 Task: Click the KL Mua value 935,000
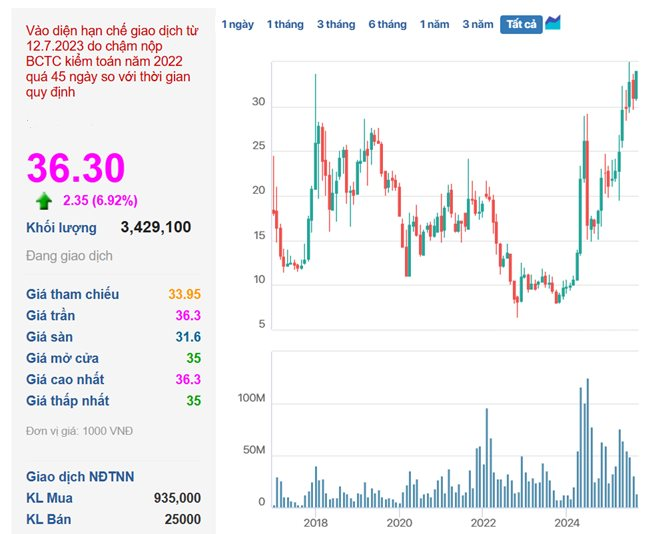pos(177,498)
